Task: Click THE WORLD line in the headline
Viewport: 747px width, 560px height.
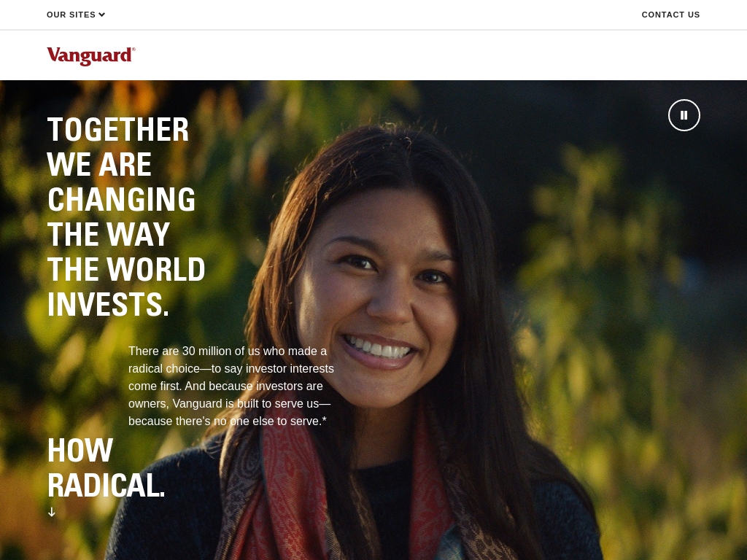Action: 126,270
